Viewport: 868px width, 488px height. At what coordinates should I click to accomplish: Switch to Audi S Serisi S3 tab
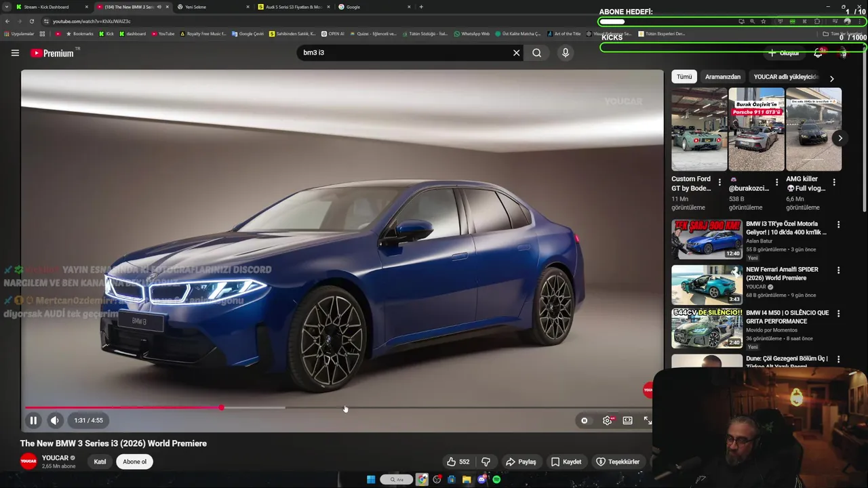[294, 7]
